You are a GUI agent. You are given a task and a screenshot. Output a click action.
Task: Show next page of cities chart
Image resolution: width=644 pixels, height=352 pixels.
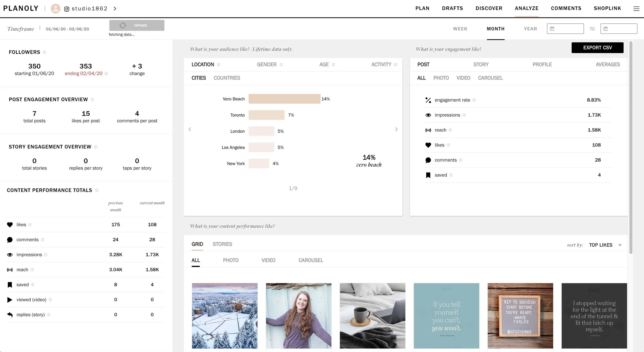point(396,129)
